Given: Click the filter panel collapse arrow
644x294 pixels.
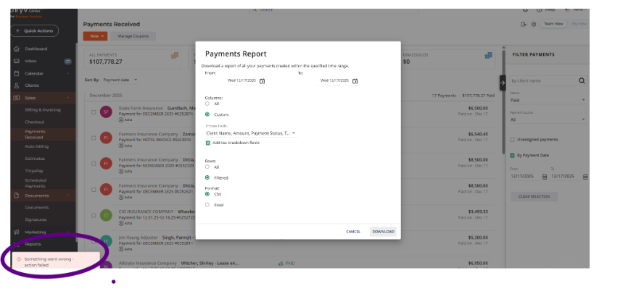Looking at the screenshot, I should click(502, 83).
